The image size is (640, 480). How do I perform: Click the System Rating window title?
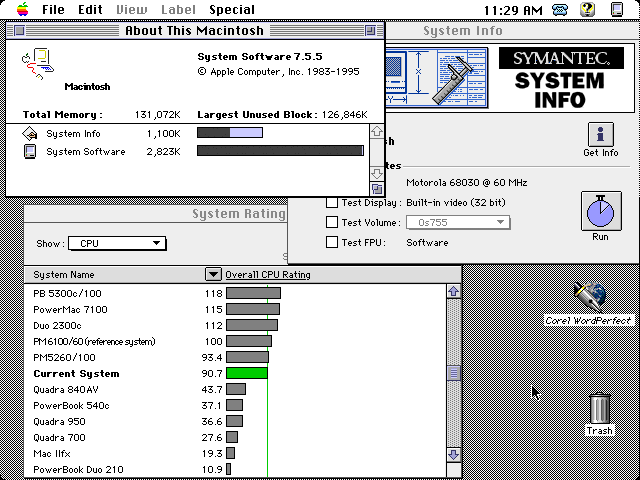[x=239, y=214]
